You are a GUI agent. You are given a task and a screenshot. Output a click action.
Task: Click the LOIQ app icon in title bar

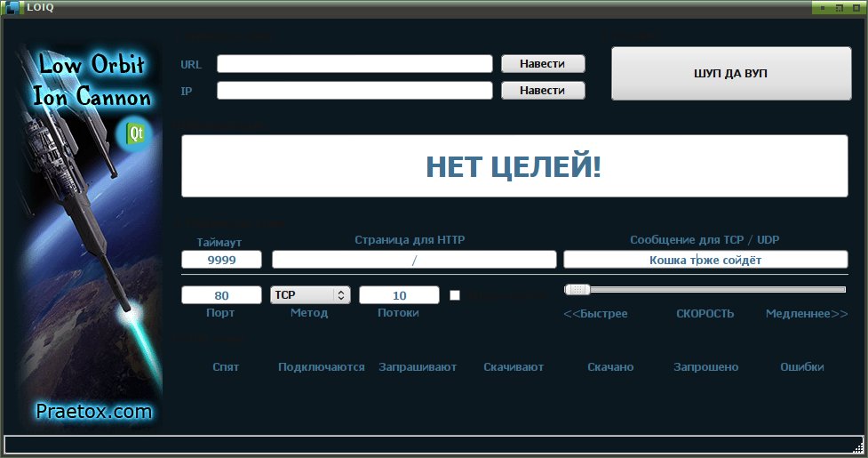13,8
